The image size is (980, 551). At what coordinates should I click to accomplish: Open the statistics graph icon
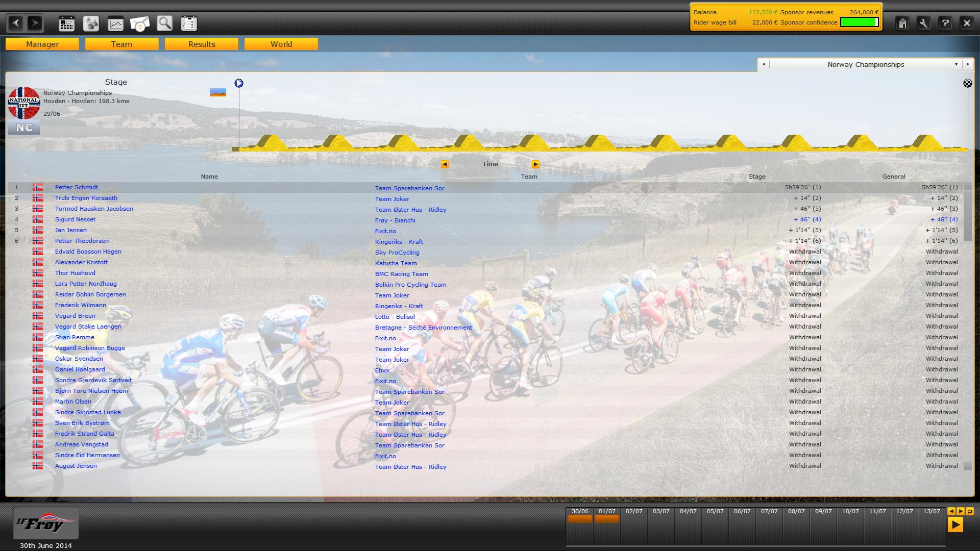point(115,23)
